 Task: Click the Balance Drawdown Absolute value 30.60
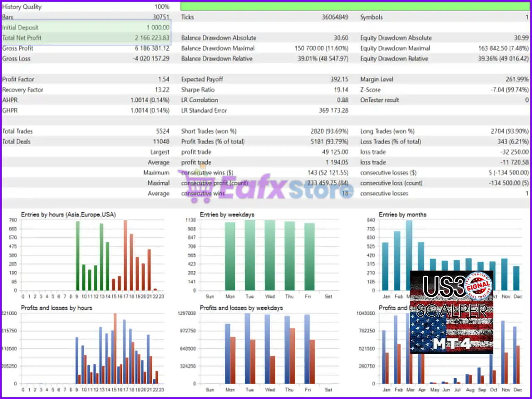tap(341, 38)
